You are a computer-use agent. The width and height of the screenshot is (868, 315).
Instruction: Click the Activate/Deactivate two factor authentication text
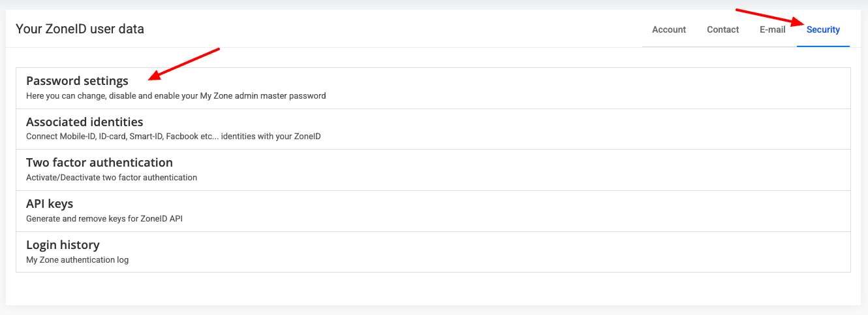(x=111, y=177)
